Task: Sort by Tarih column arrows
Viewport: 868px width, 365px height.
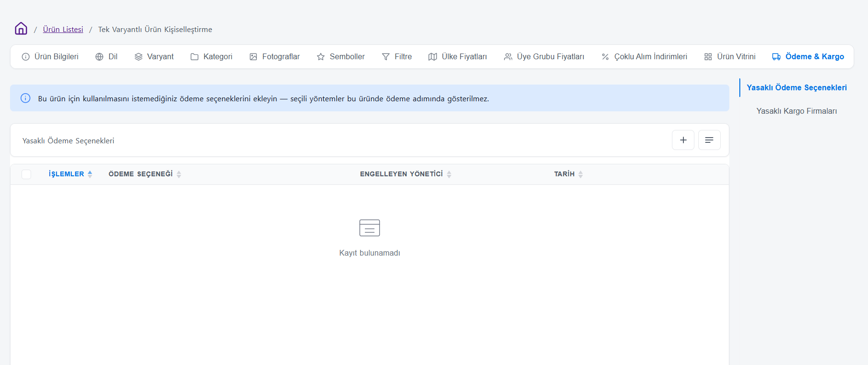Action: pos(581,174)
